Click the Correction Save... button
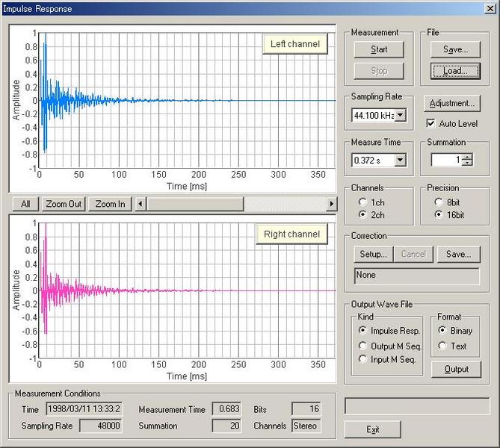Image resolution: width=500 pixels, height=448 pixels. click(459, 255)
